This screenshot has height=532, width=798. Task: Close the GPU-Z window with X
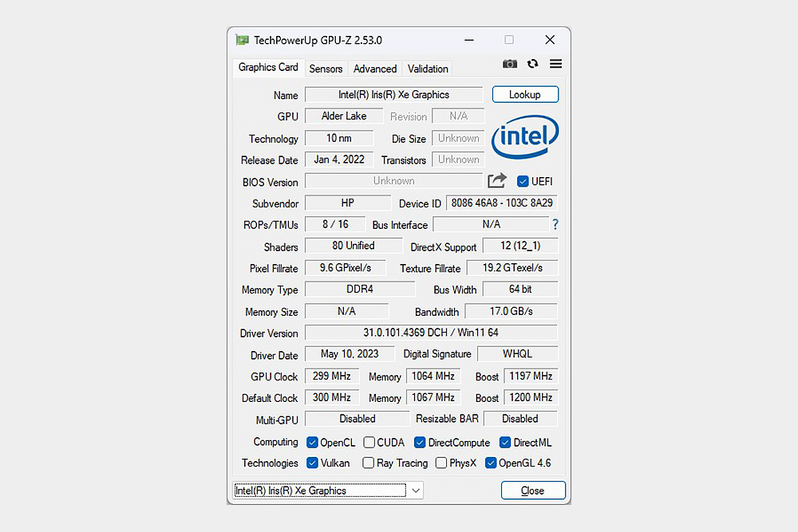point(550,40)
